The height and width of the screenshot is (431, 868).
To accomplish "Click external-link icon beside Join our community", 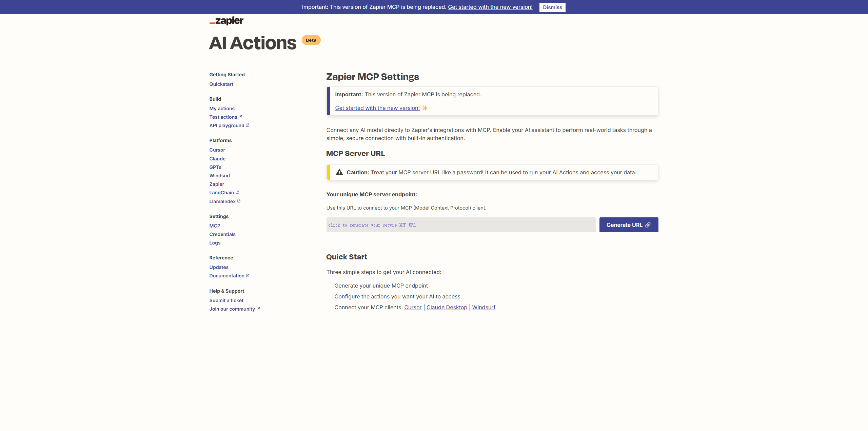I will pos(258,309).
